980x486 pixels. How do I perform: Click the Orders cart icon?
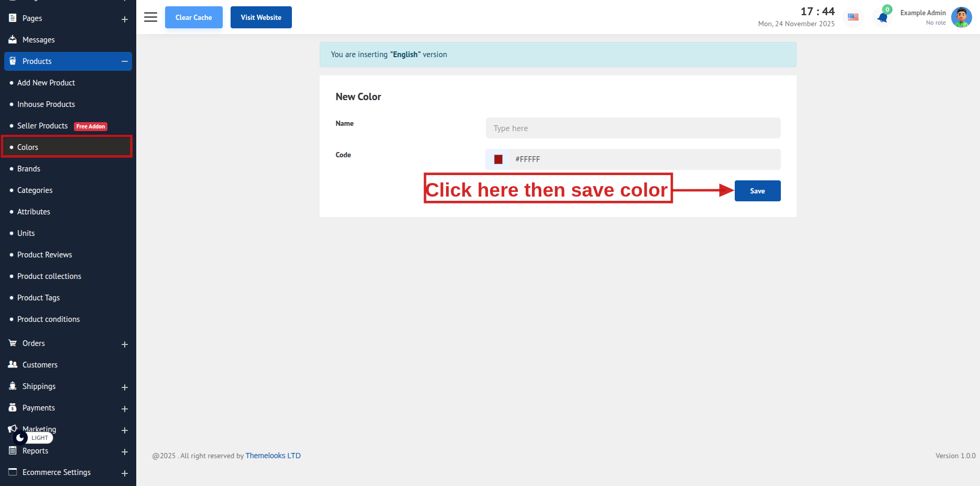(13, 343)
